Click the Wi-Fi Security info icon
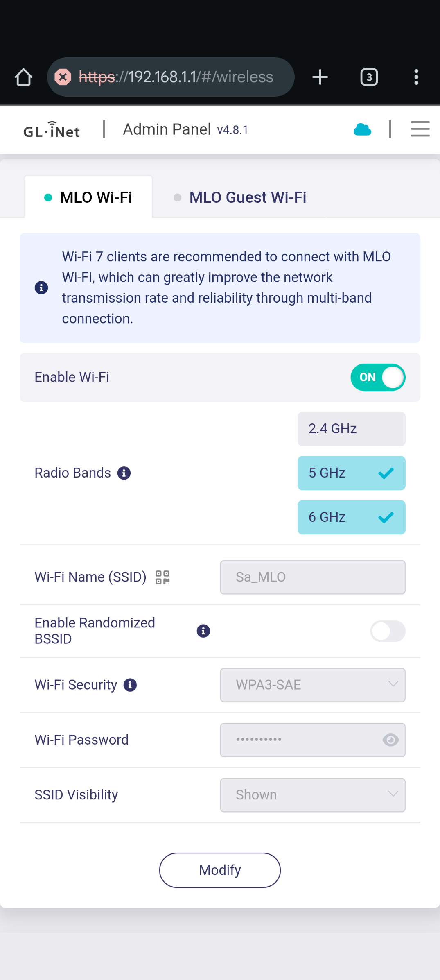This screenshot has height=980, width=440. pos(130,685)
